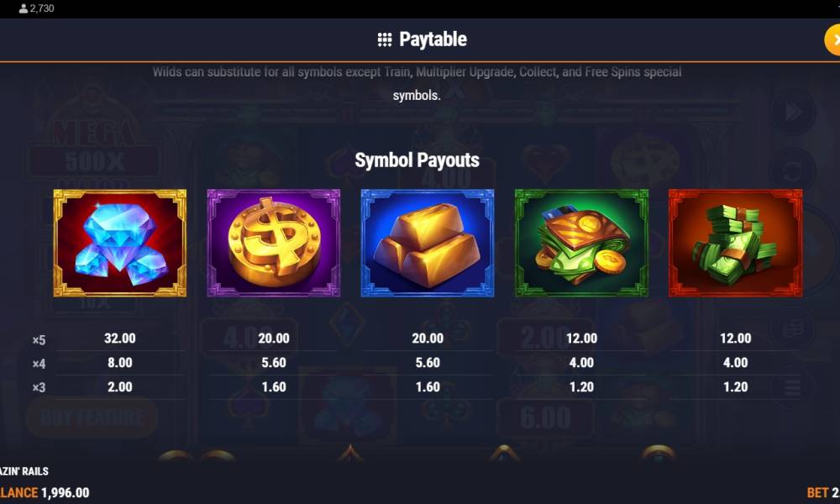Close the Paytable overlay
This screenshot has height=504, width=840.
coord(832,39)
